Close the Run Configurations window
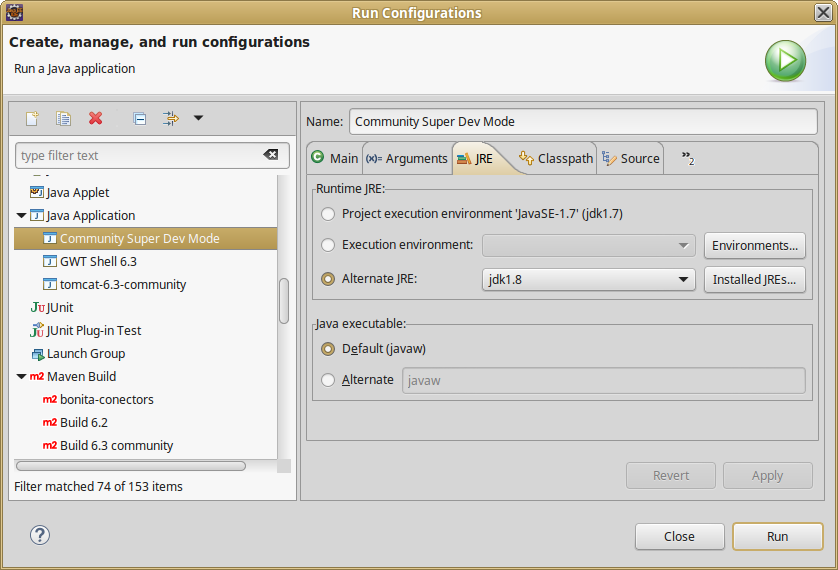This screenshot has height=570, width=838. point(824,12)
